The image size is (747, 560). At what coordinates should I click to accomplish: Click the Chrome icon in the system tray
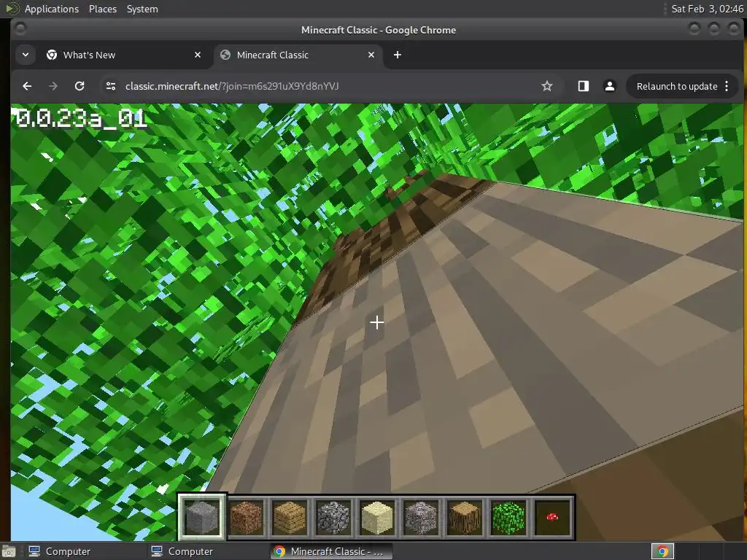click(x=662, y=551)
